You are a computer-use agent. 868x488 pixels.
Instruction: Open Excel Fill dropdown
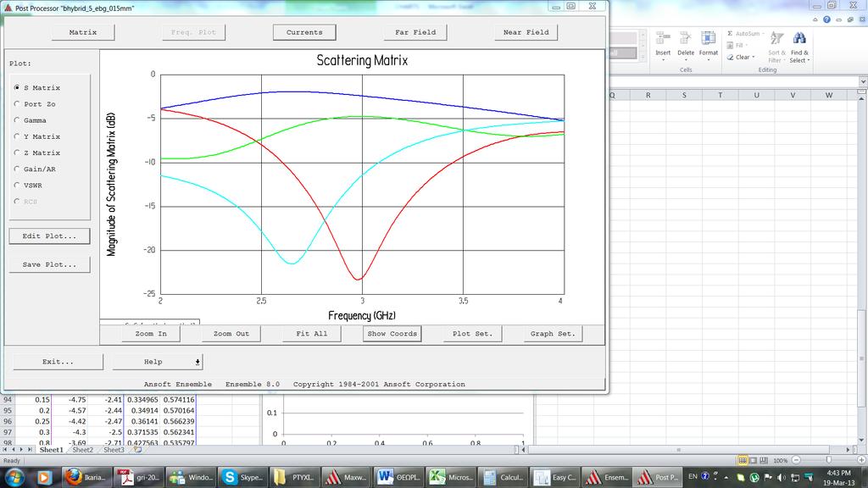click(737, 46)
